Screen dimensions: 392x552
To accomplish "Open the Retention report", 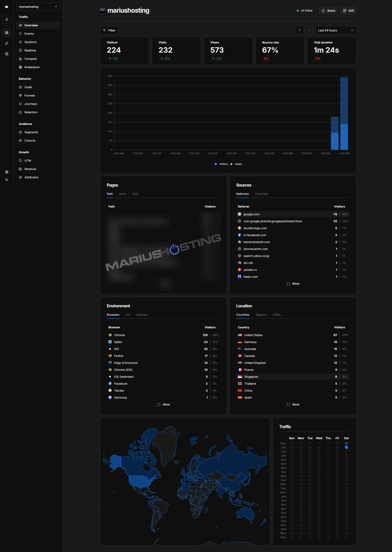I will 31,112.
